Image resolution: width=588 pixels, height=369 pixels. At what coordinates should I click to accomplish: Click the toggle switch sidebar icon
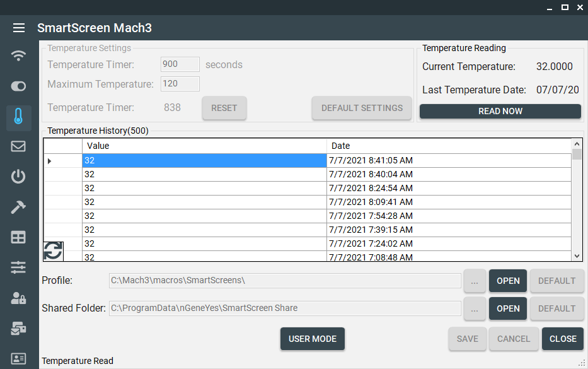tap(19, 86)
